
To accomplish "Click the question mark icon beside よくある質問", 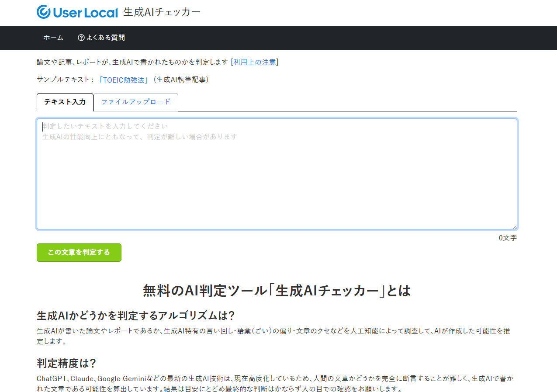I will 81,38.
